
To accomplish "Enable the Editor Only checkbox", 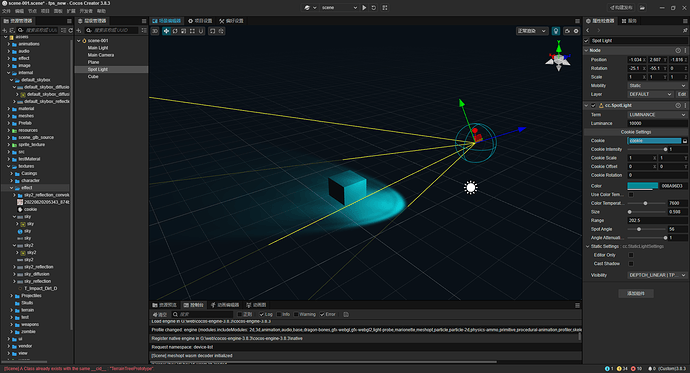I will 631,255.
